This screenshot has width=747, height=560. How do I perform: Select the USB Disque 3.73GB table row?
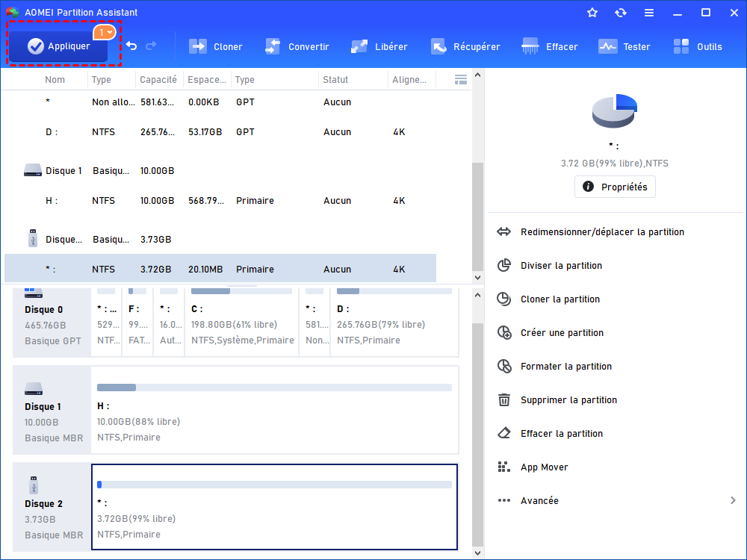220,239
